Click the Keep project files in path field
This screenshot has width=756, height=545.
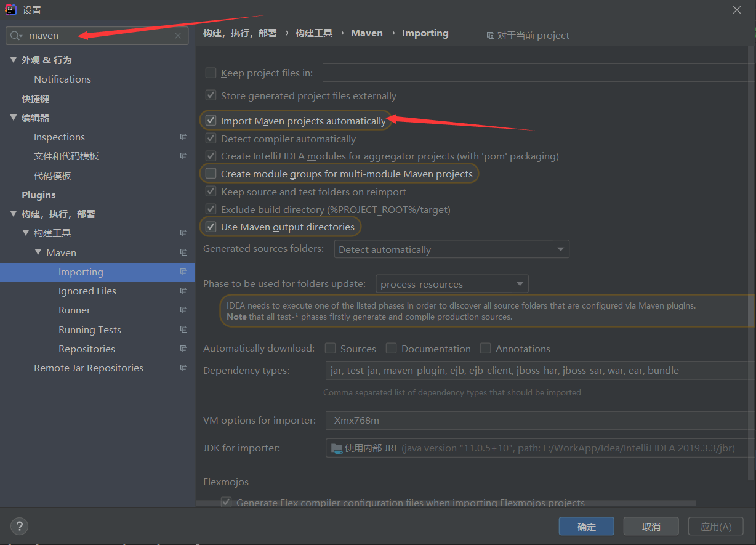click(539, 73)
